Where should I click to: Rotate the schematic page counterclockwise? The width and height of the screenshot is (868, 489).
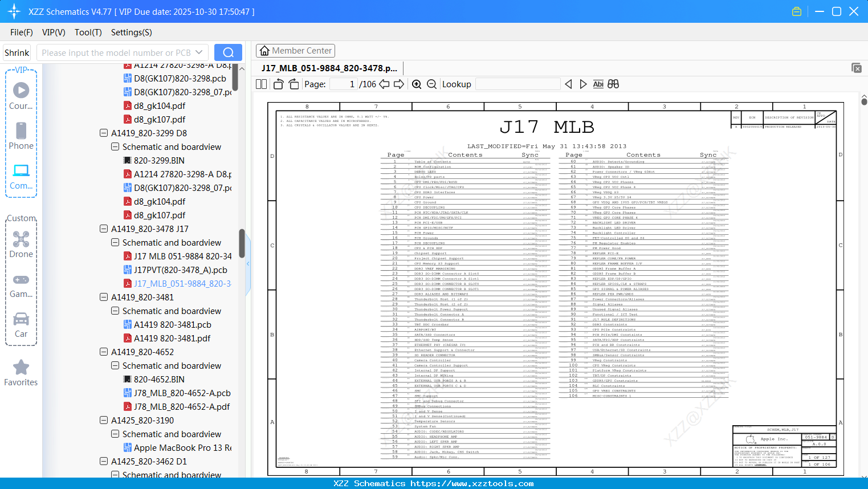point(278,84)
